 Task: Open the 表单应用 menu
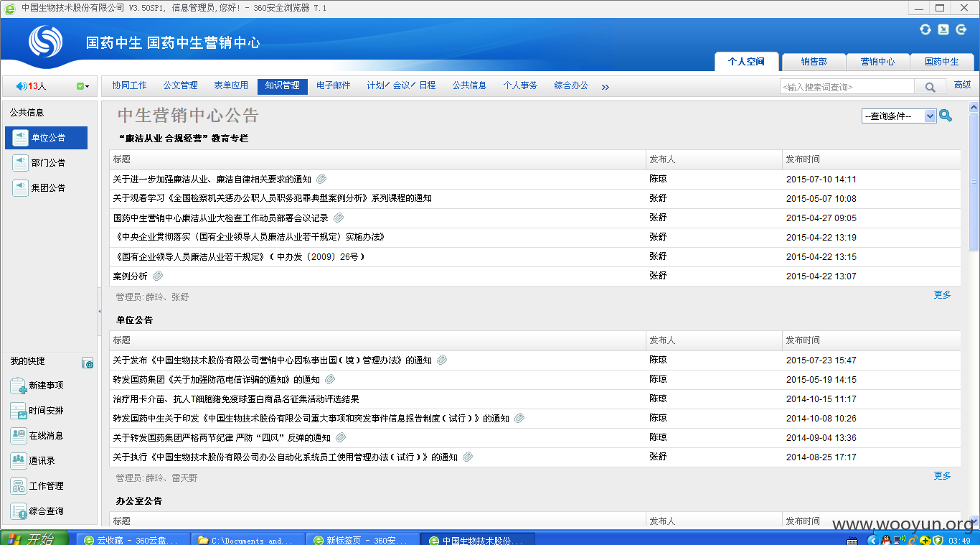(231, 85)
